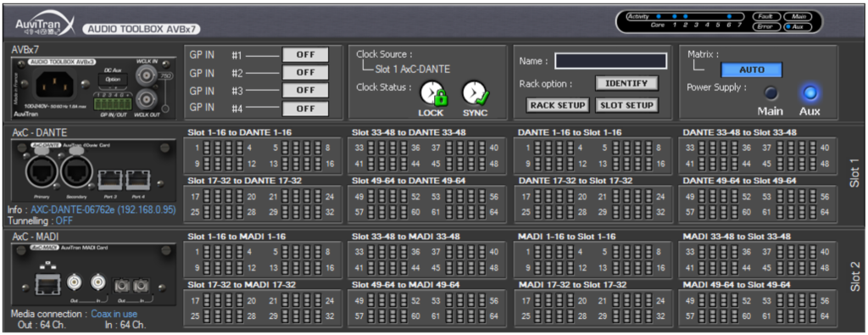Click MADI 49-64 to Slot 49-64 heading

(x=737, y=285)
